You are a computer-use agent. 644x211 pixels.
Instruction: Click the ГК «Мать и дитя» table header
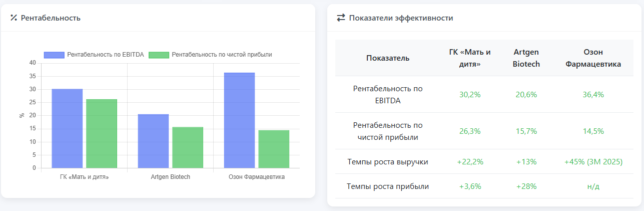click(x=470, y=58)
